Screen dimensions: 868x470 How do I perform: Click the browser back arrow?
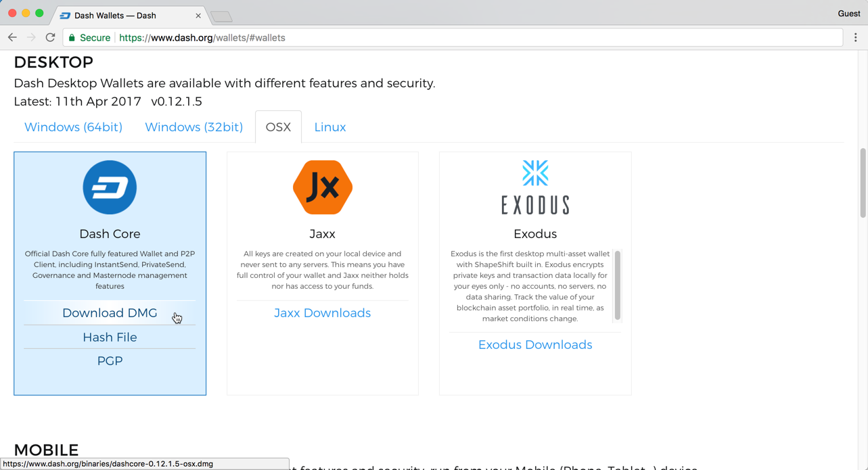(x=12, y=38)
